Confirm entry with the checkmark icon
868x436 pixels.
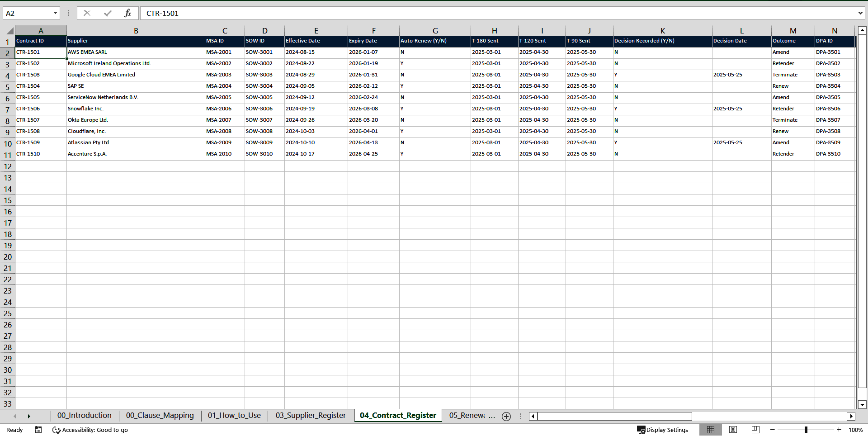pyautogui.click(x=107, y=13)
